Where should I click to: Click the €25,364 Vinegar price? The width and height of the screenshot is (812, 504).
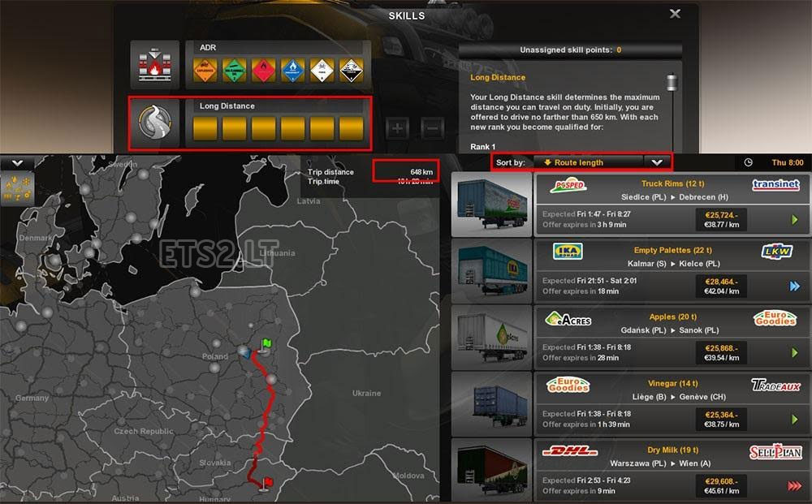tap(721, 415)
